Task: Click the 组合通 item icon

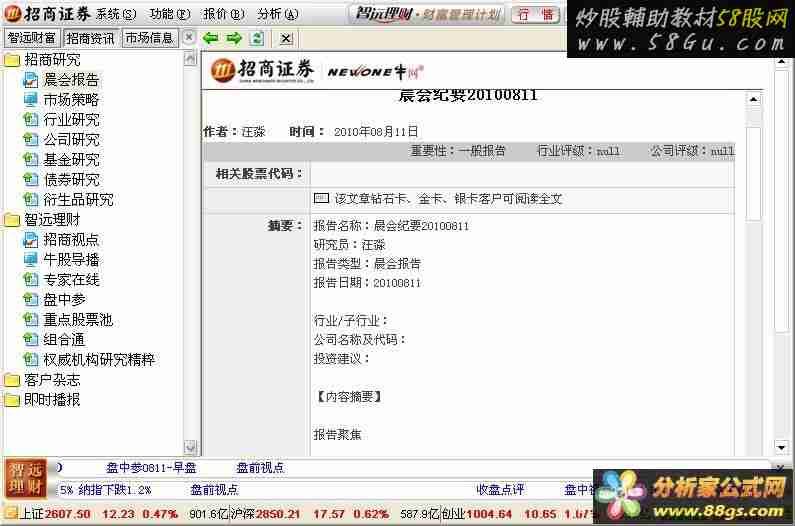Action: point(30,340)
